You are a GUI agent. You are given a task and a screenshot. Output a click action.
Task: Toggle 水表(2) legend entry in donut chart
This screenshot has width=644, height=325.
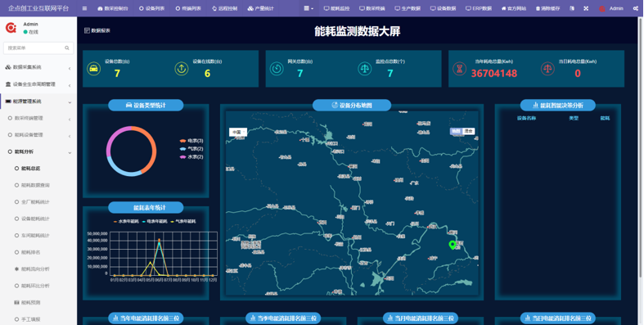coord(191,157)
